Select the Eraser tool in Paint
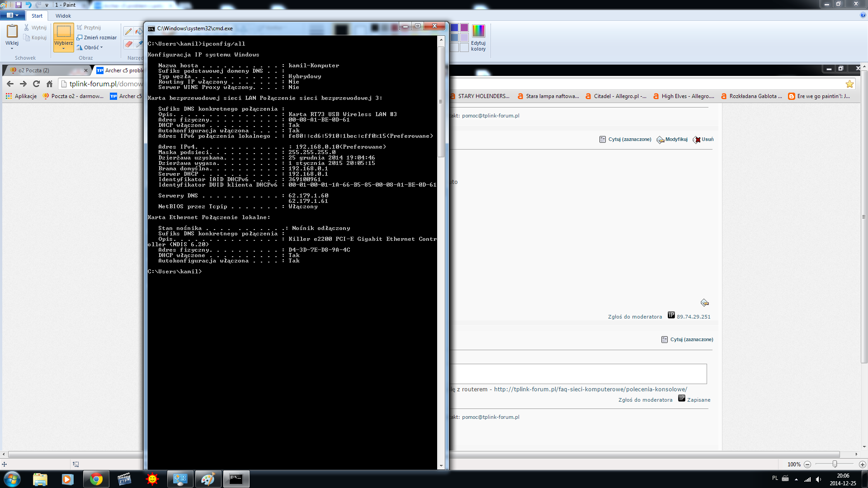 click(128, 44)
